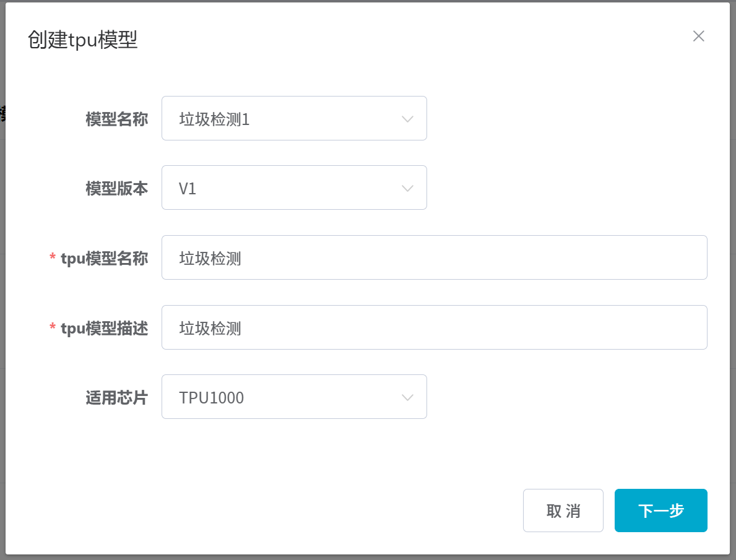
Task: Click the 模型名称 field label
Action: pos(116,119)
